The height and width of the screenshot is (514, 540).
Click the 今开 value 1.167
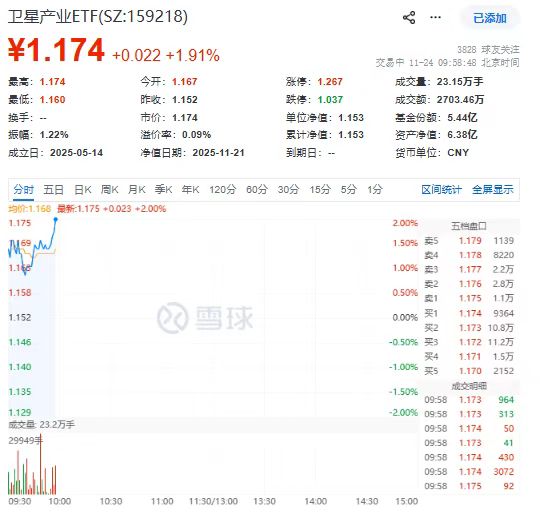coord(185,82)
